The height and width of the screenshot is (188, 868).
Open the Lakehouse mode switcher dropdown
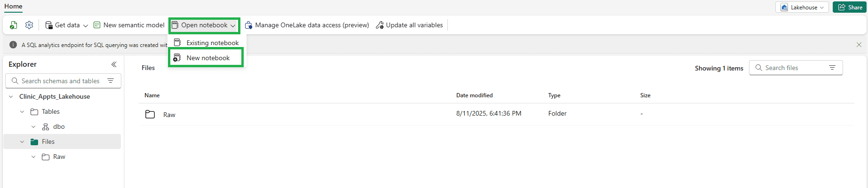point(803,7)
